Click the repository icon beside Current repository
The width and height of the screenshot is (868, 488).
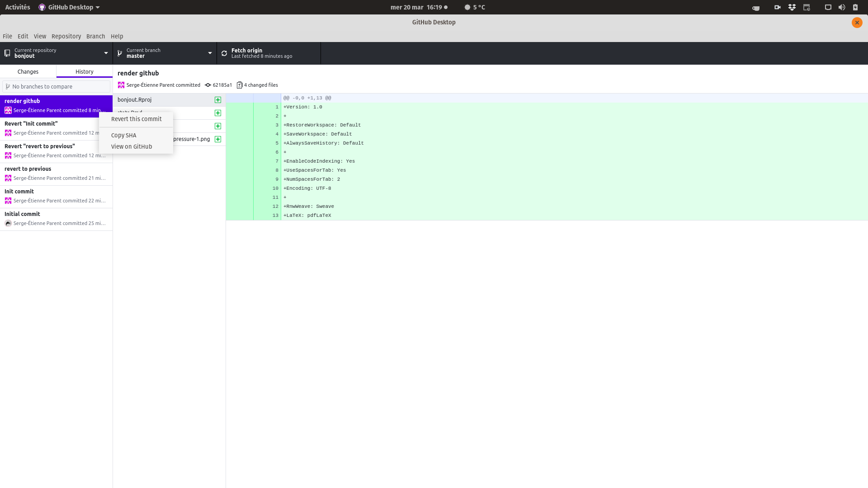(7, 53)
